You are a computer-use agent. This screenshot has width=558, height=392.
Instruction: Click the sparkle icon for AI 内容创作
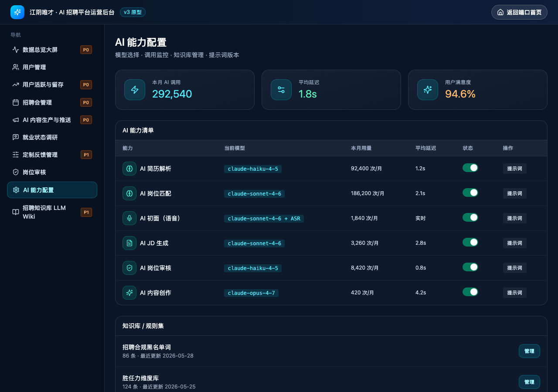[x=129, y=293]
